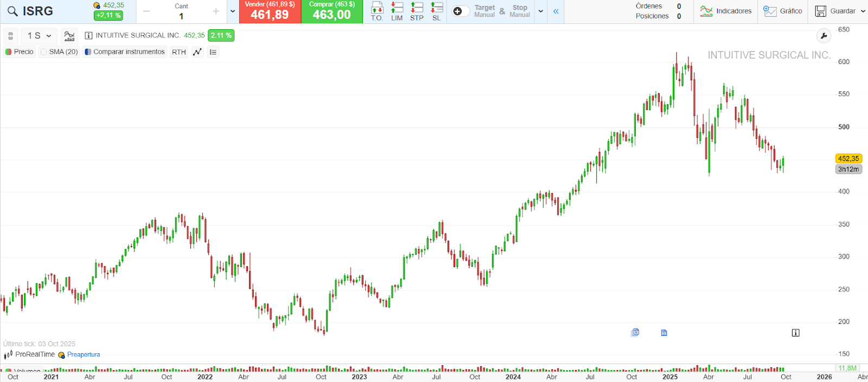Toggle the Target & Stop manual switch
Image resolution: width=868 pixels, height=382 pixels.
point(461,11)
